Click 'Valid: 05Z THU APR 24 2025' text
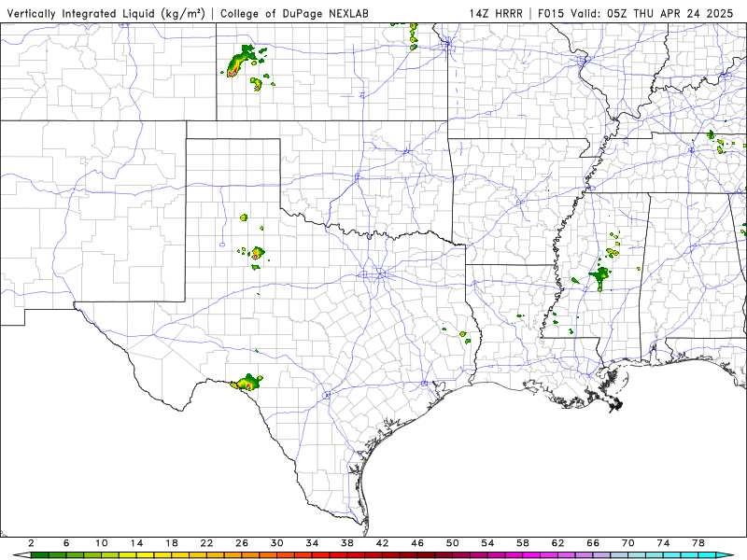 click(x=651, y=14)
